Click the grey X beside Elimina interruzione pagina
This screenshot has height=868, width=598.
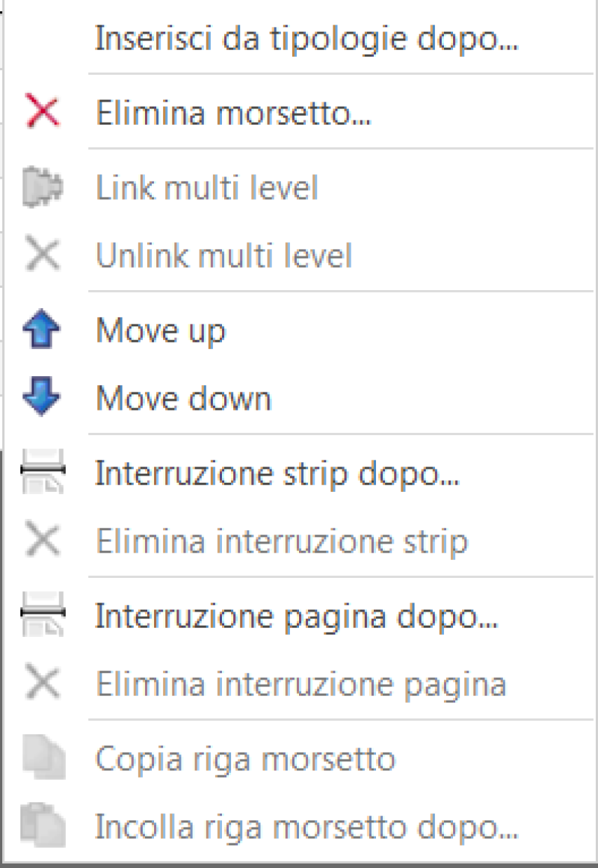click(x=43, y=683)
